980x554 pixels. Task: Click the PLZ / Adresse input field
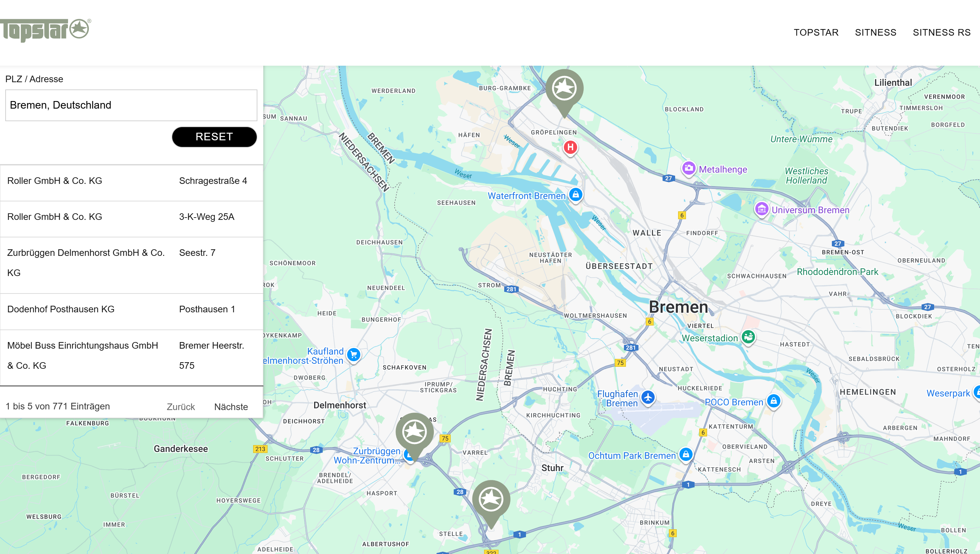coord(131,105)
